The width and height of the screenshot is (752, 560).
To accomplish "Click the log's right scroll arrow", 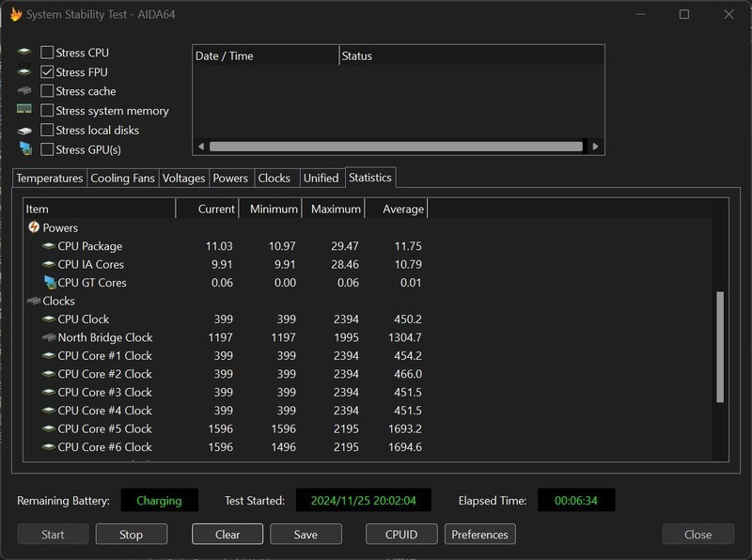I will point(595,147).
